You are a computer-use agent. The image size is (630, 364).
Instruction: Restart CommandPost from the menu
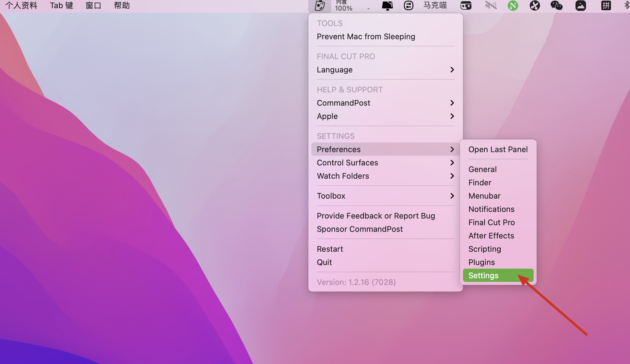pos(330,249)
